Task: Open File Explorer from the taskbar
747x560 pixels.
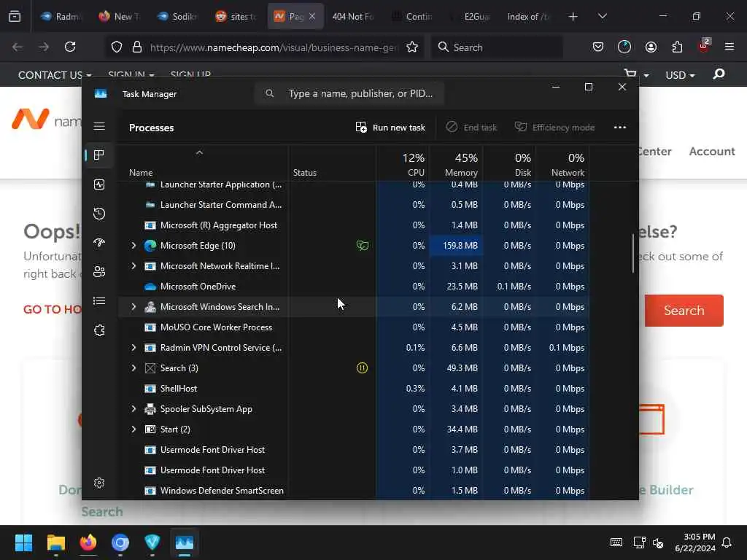Action: [x=55, y=542]
